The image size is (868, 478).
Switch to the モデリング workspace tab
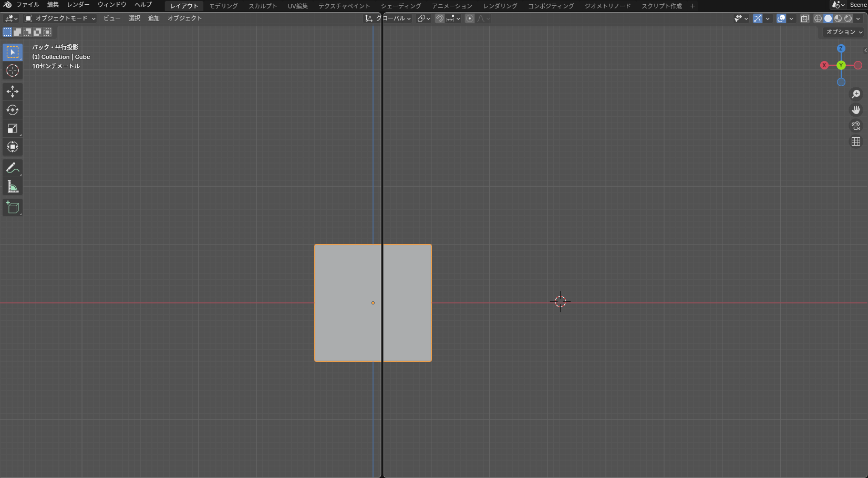(x=223, y=6)
